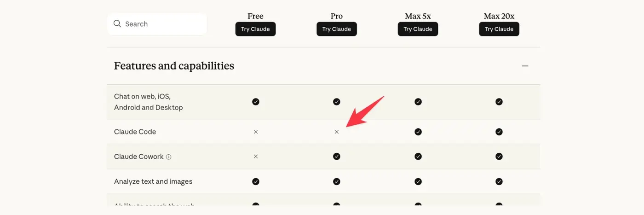Click Analyze text checkmark under Free
This screenshot has width=644, height=215.
click(256, 181)
